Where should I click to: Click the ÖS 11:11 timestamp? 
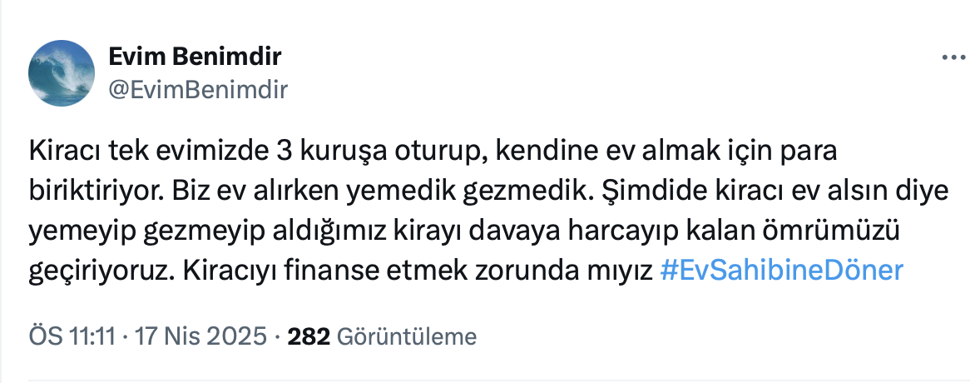(x=72, y=336)
